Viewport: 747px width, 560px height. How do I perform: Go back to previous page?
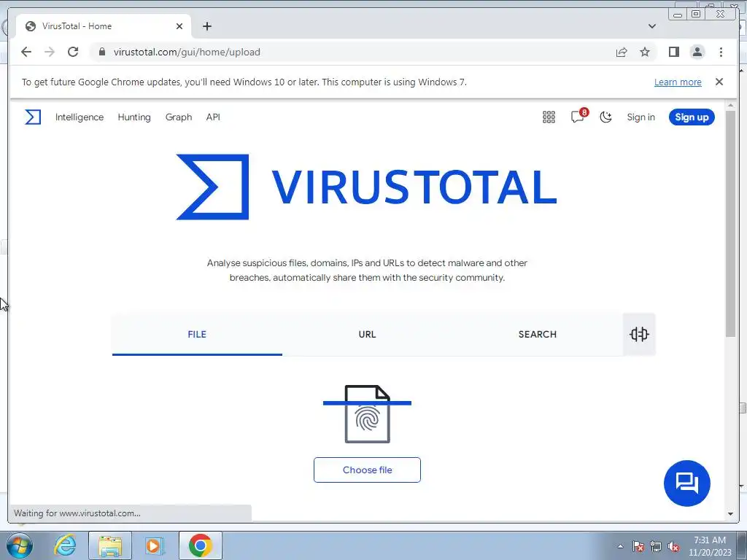(26, 52)
